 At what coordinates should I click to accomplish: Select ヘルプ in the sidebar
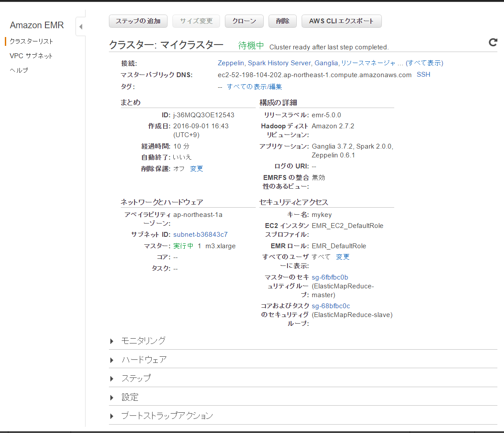[19, 71]
